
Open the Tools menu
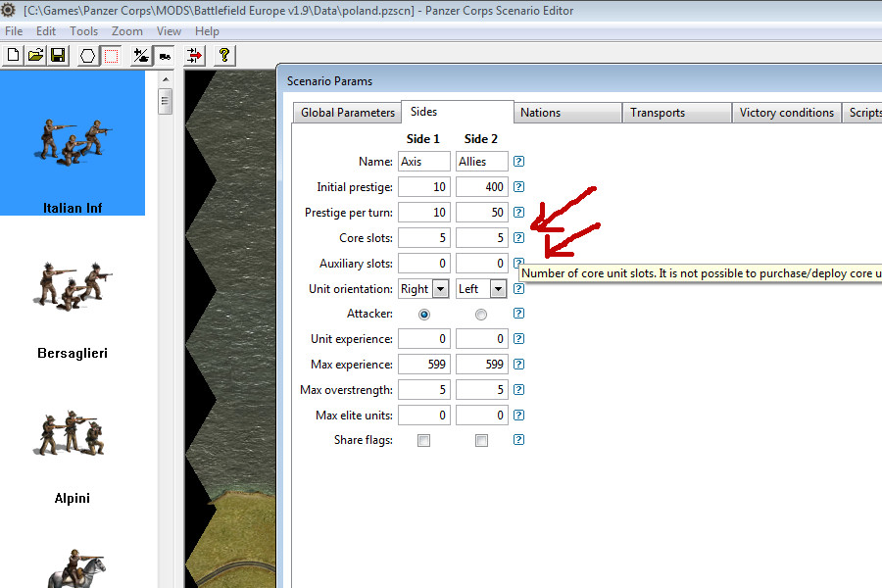pos(83,31)
